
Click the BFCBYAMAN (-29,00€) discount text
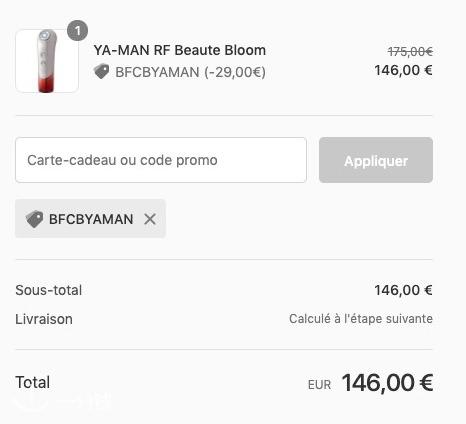[x=190, y=72]
